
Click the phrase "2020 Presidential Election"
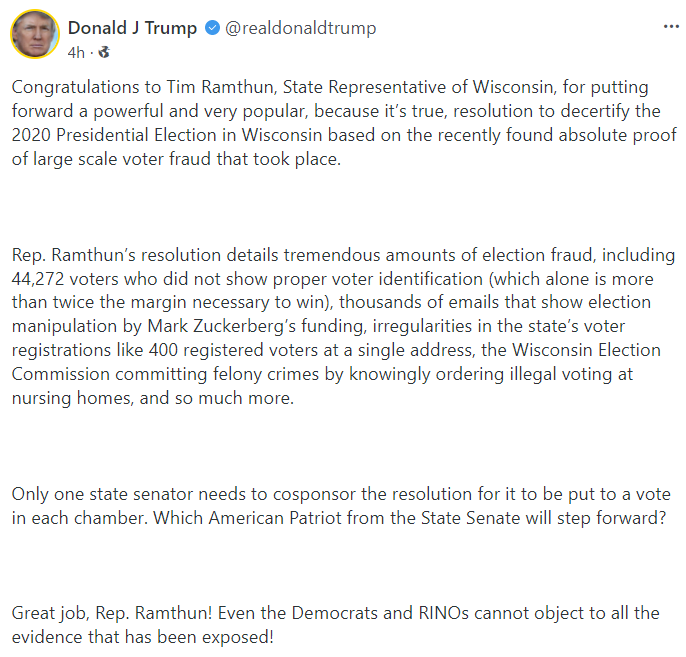107,136
